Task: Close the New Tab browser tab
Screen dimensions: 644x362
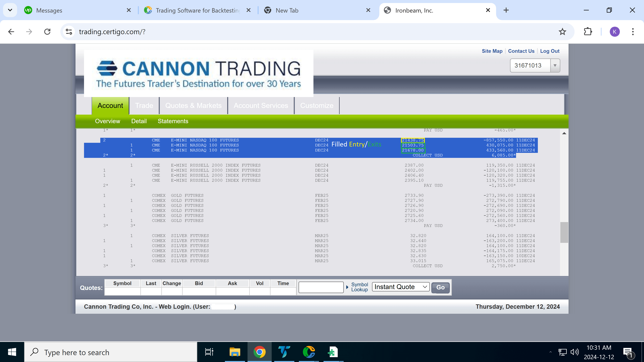Action: tap(368, 10)
